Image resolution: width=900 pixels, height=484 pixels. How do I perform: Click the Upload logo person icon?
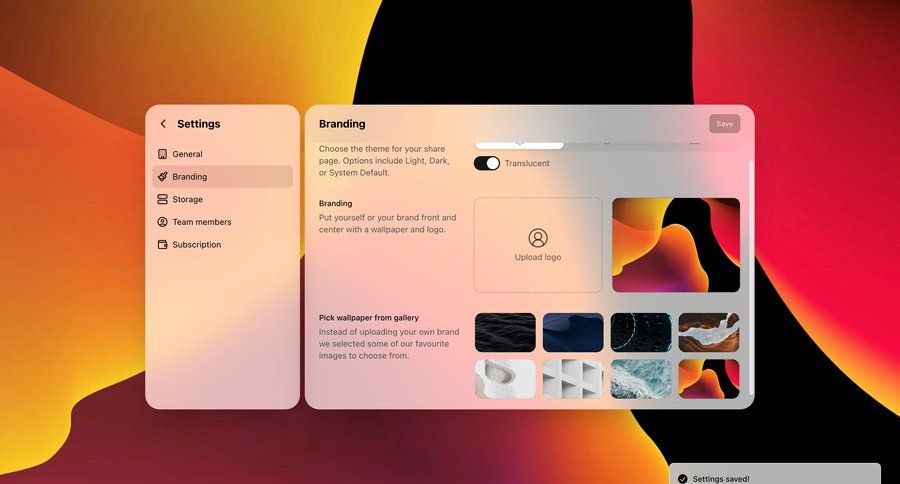pyautogui.click(x=538, y=238)
